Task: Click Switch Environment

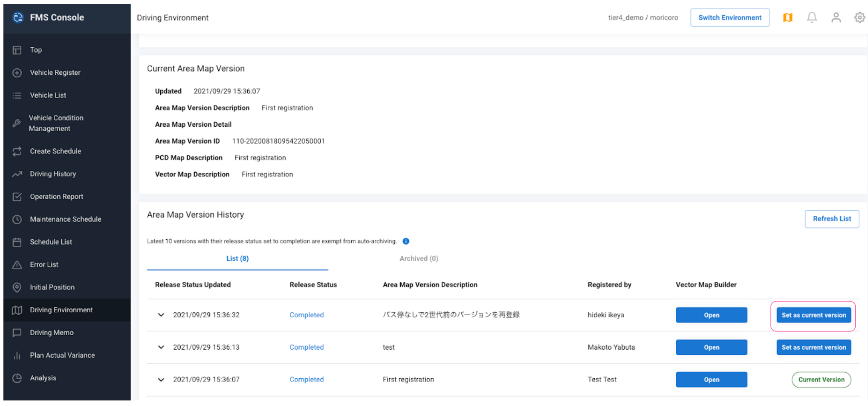Action: coord(730,17)
